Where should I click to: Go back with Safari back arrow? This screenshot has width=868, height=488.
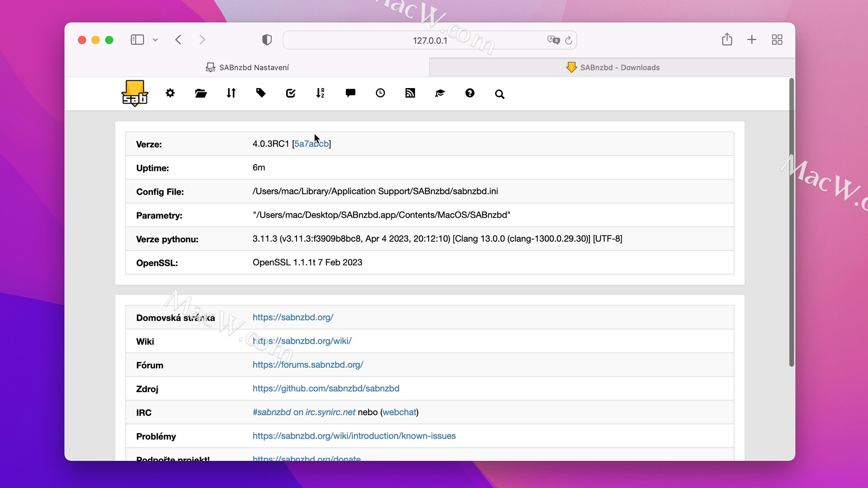point(178,40)
